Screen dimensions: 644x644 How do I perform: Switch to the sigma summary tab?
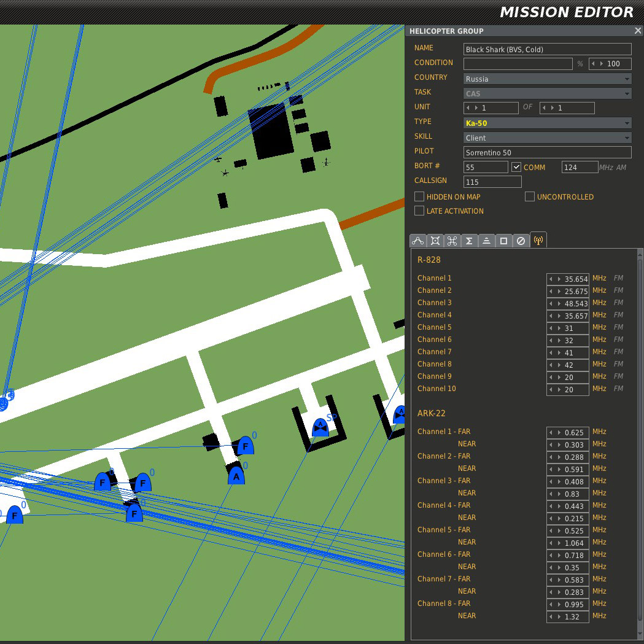[x=469, y=241]
